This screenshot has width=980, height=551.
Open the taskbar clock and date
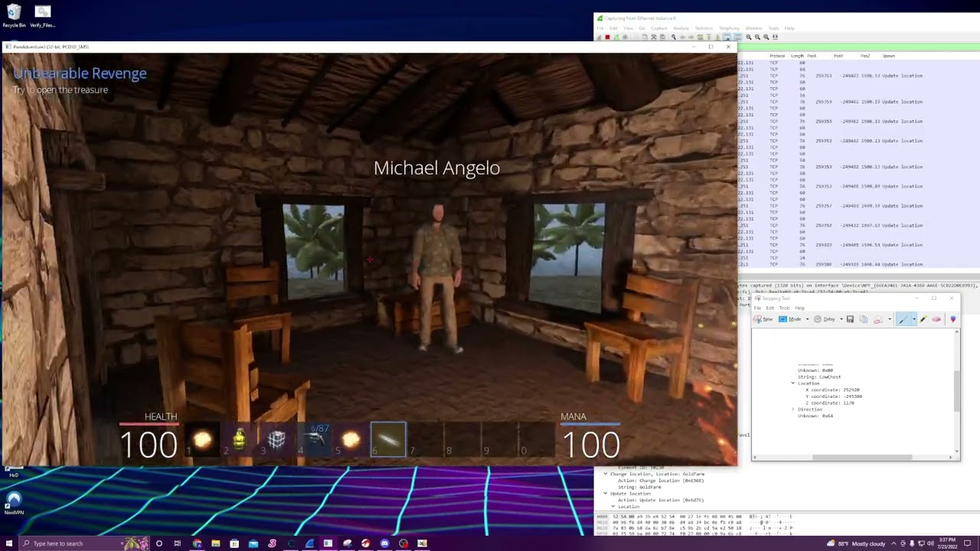(x=949, y=543)
